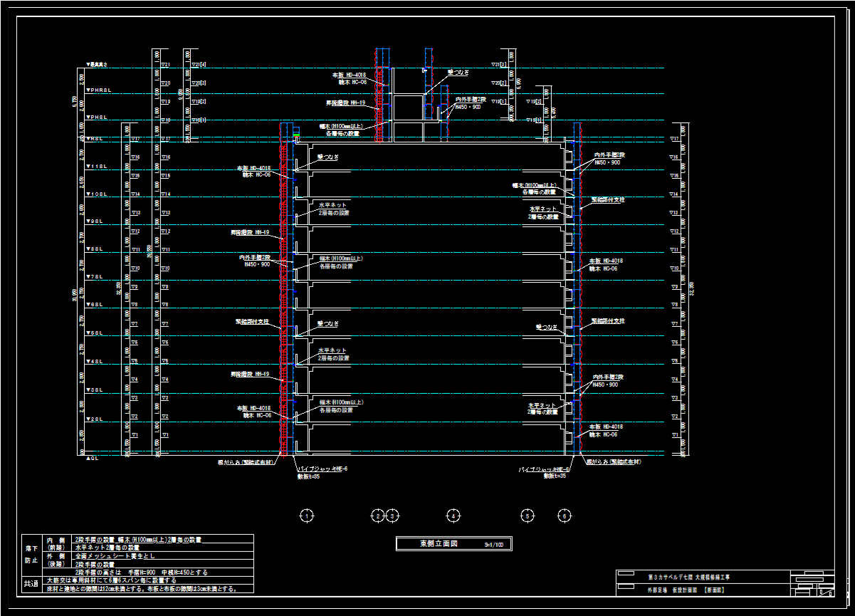The height and width of the screenshot is (616, 855).
Task: Select the 共通 cell in notes table
Action: [x=32, y=583]
